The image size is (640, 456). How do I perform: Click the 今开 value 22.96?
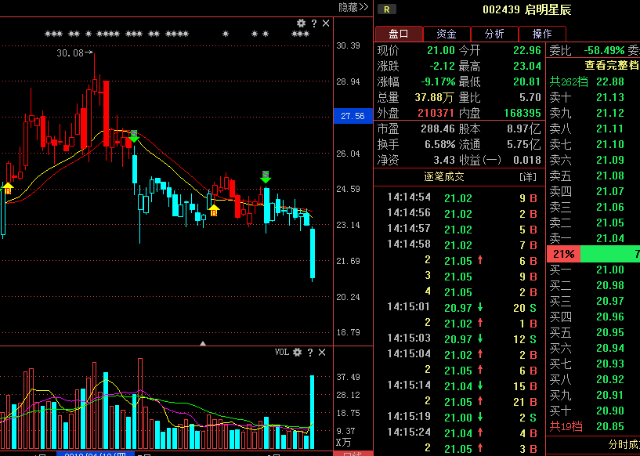click(x=527, y=51)
